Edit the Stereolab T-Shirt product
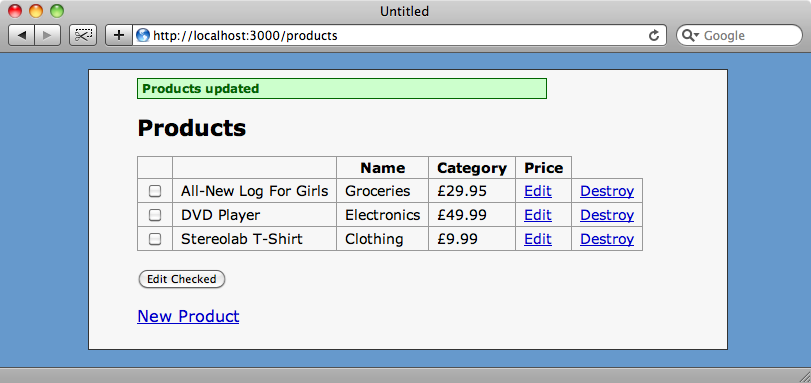This screenshot has width=811, height=383. (x=537, y=239)
